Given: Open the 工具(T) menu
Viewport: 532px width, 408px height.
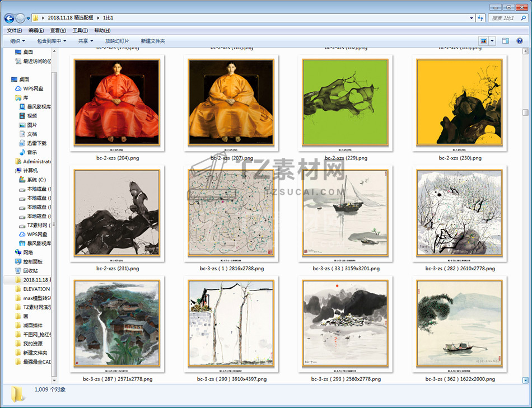Looking at the screenshot, I should pos(80,30).
